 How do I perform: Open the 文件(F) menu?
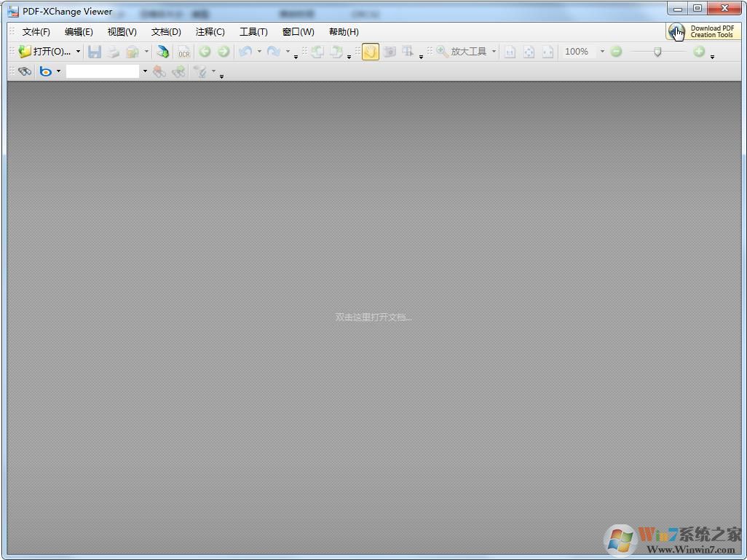[x=36, y=31]
